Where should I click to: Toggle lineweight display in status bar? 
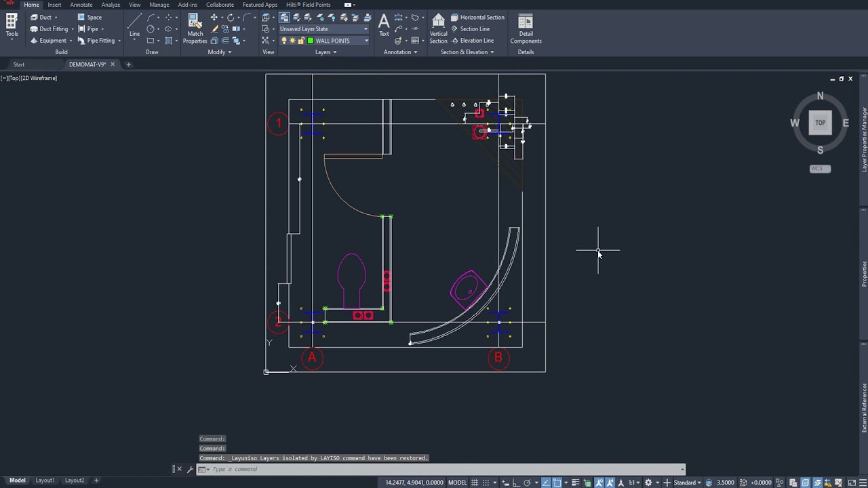(576, 483)
